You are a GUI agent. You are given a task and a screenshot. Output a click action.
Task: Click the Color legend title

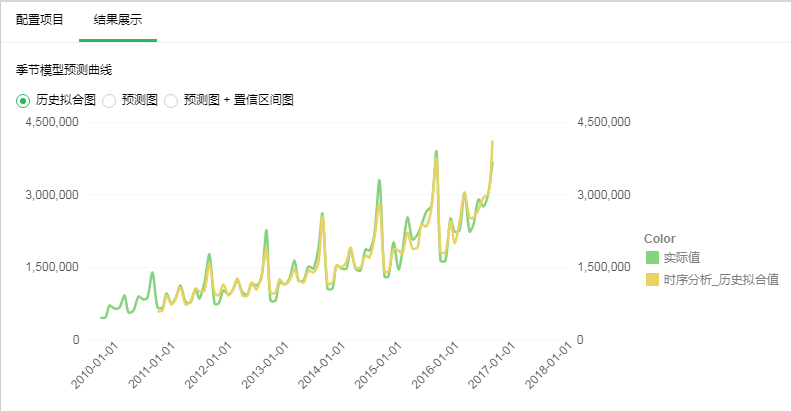(659, 238)
